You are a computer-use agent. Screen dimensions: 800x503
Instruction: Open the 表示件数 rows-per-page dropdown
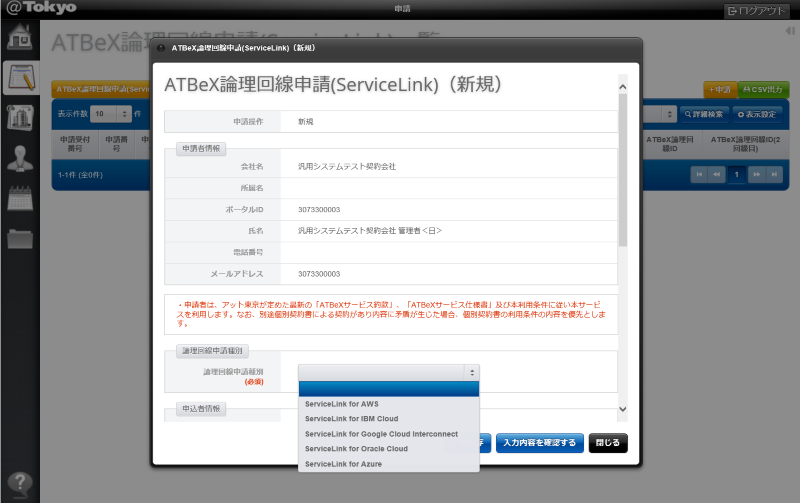coord(111,114)
